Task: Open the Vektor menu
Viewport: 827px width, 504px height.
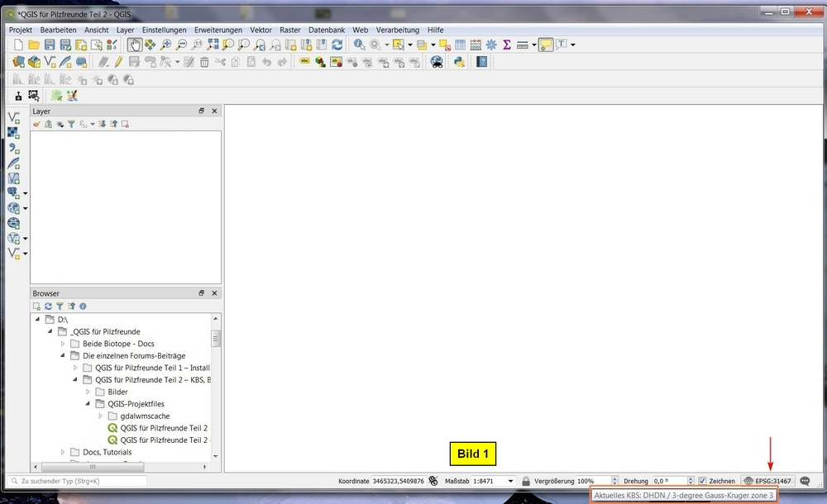Action: (261, 30)
